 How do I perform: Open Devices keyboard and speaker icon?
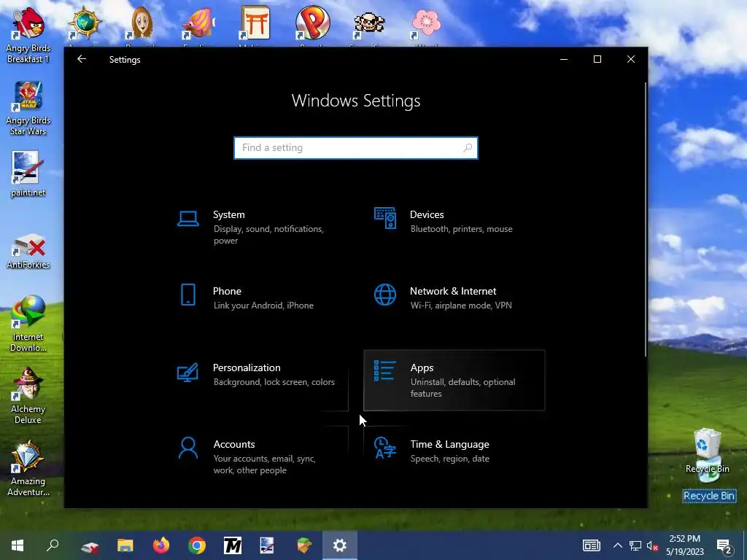(385, 218)
